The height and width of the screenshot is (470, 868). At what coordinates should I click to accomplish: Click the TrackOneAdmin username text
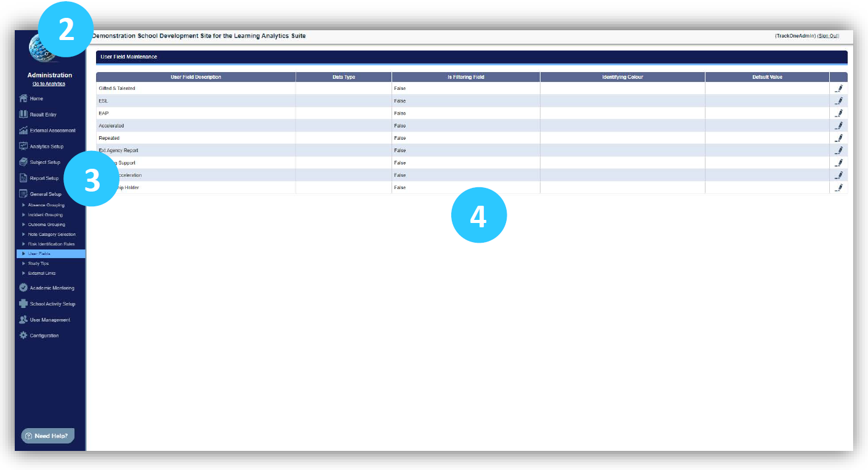[795, 36]
